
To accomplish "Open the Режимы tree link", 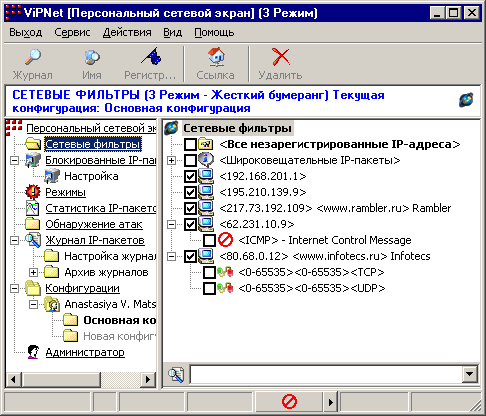I will pyautogui.click(x=65, y=192).
